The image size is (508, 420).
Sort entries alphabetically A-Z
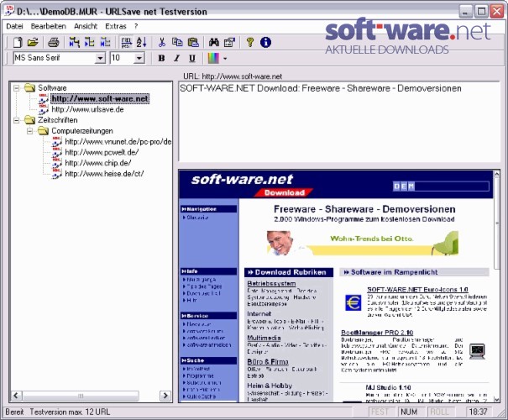(141, 42)
